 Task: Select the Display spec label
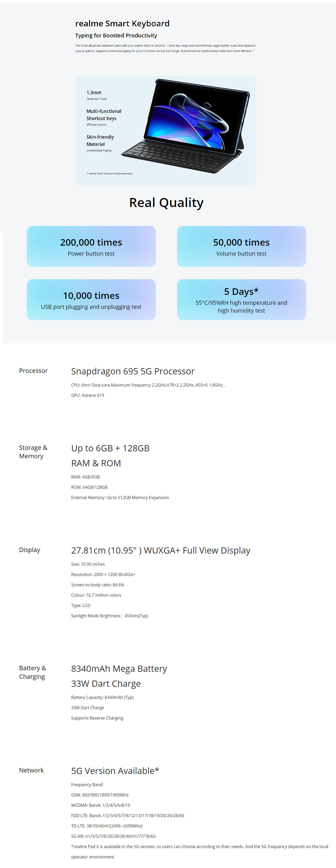point(30,550)
